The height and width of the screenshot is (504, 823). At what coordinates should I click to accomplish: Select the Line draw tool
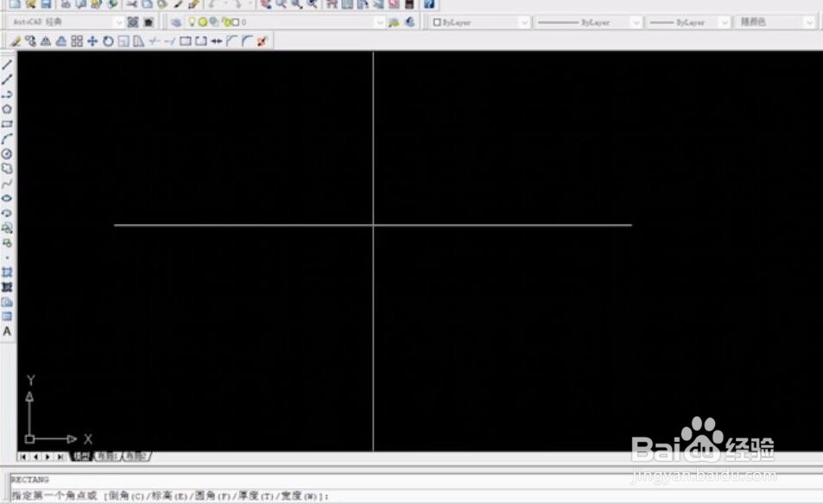pos(7,65)
